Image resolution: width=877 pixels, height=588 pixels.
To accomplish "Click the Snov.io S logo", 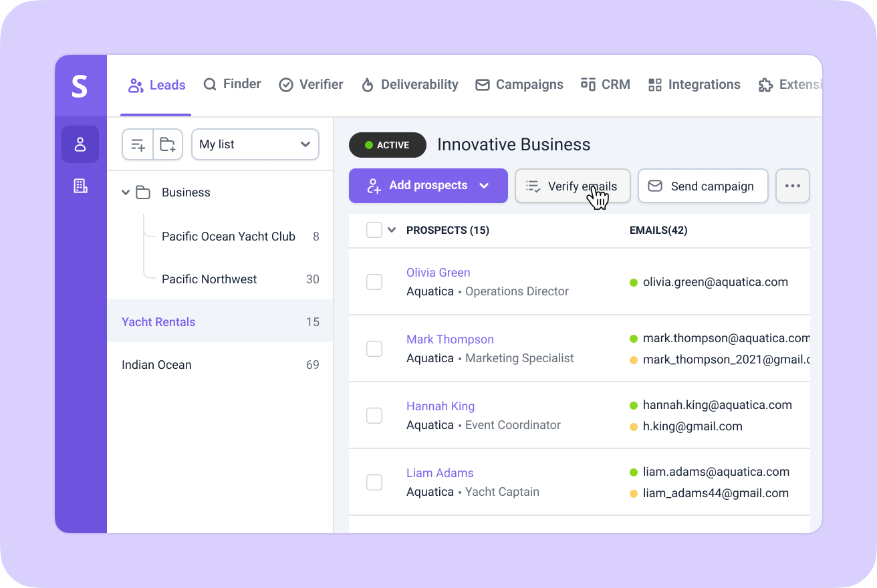I will (x=80, y=86).
